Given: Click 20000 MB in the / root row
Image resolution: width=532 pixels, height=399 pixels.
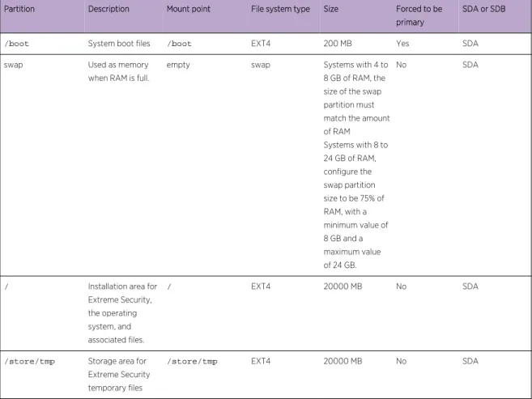Looking at the screenshot, I should coord(343,287).
